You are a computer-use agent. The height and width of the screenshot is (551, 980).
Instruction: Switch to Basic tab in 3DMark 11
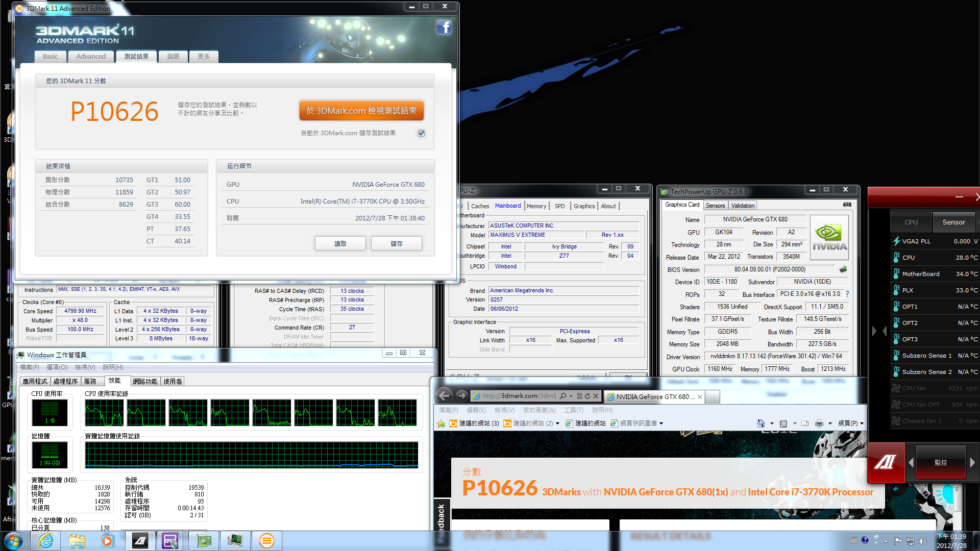pyautogui.click(x=51, y=57)
